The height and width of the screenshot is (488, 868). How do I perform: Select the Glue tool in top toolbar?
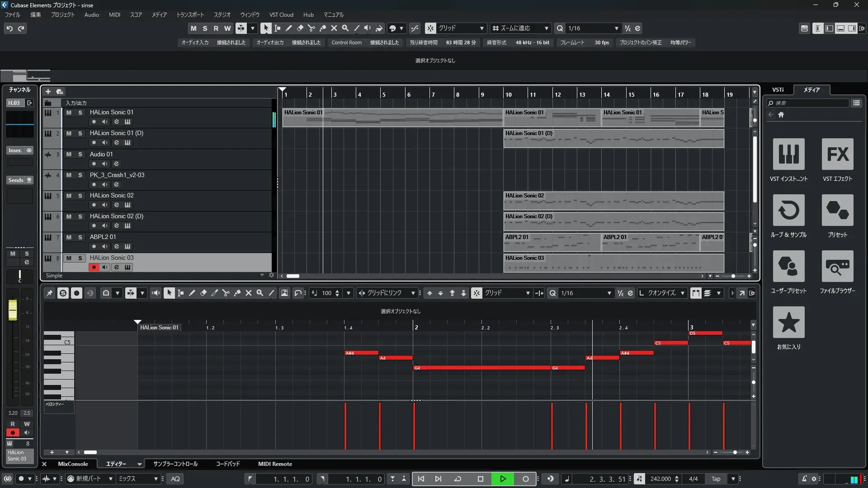tap(322, 28)
